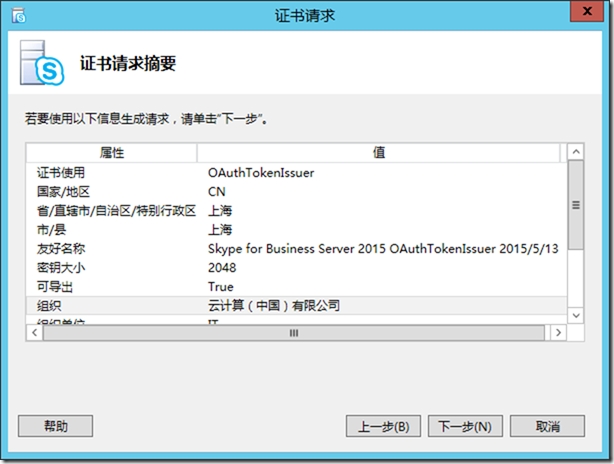Select the 省/直辖市/自治区/特别行政区 row
Image resolution: width=614 pixels, height=464 pixels.
[x=296, y=211]
